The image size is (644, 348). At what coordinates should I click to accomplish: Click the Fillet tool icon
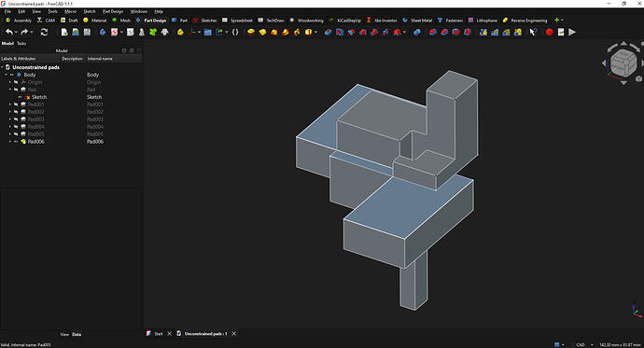pyautogui.click(x=432, y=32)
